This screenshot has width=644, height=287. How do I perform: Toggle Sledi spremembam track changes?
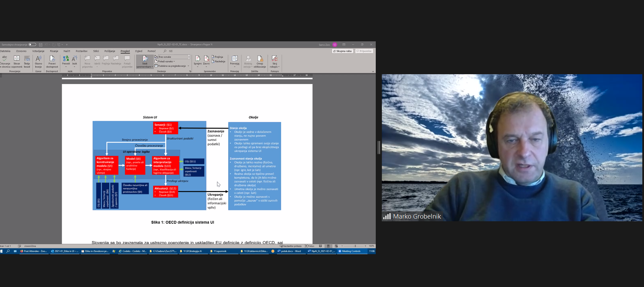(145, 59)
